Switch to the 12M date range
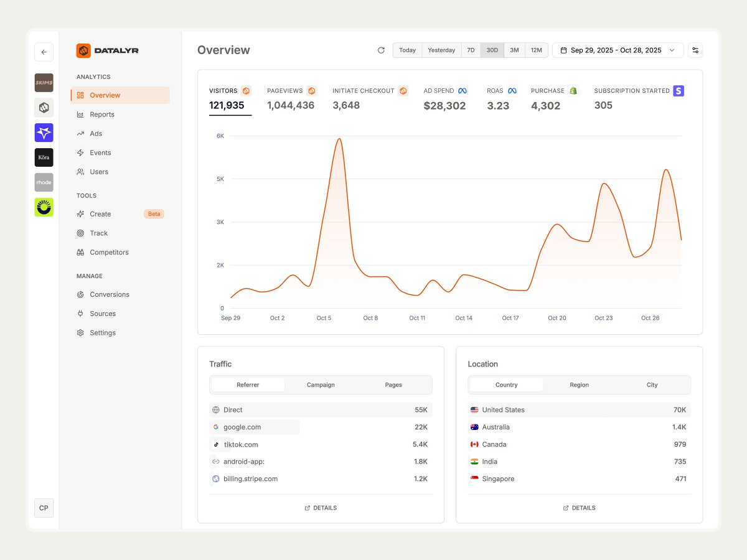Image resolution: width=747 pixels, height=560 pixels. [x=536, y=50]
